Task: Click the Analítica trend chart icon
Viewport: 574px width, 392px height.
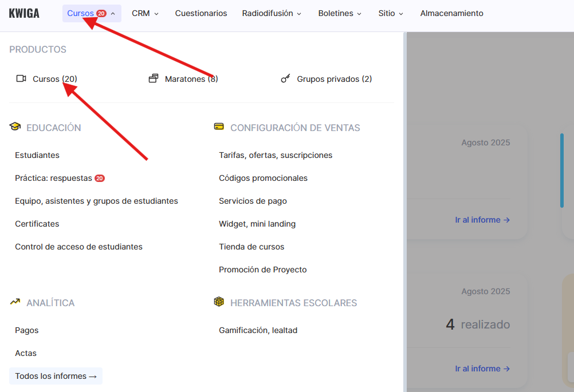Action: coord(15,302)
